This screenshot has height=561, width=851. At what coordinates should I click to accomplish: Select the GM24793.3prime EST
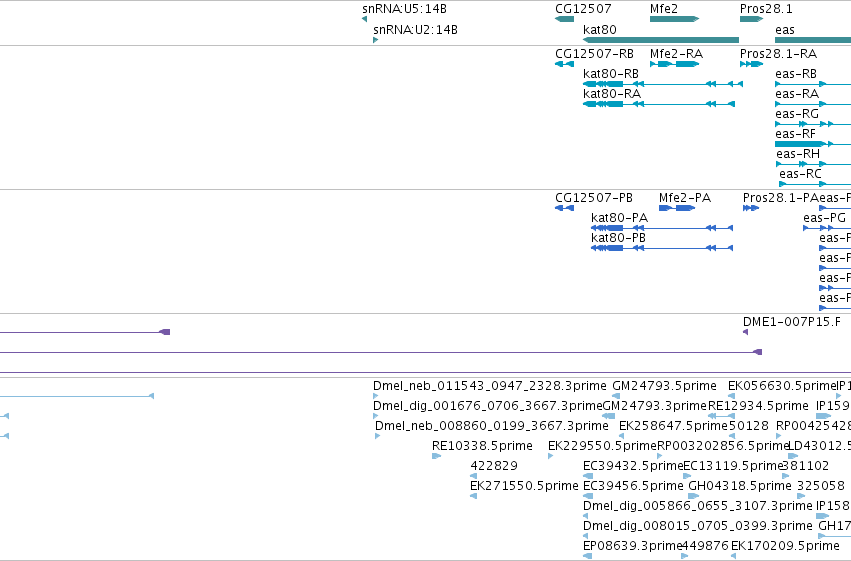609,416
